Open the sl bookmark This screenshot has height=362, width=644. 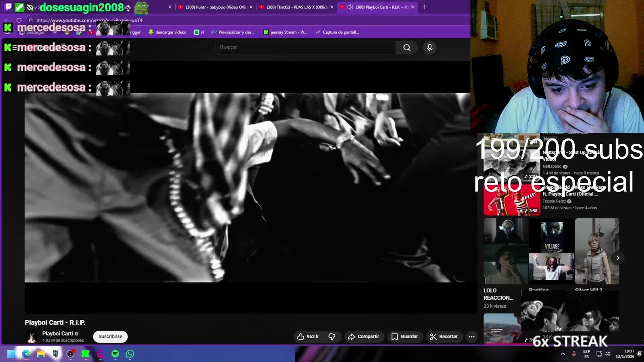pos(199,32)
